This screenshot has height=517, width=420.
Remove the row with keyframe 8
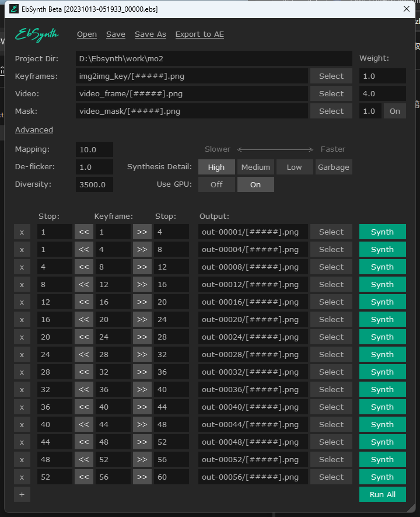[22, 267]
